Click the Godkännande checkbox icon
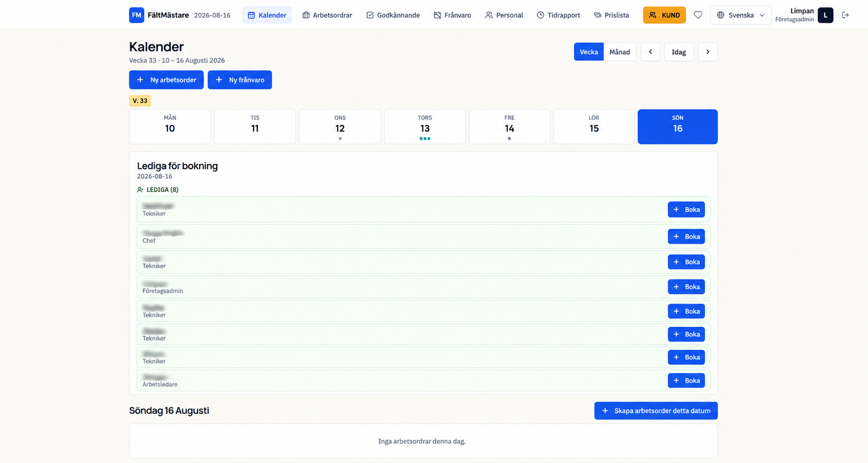 (x=370, y=15)
